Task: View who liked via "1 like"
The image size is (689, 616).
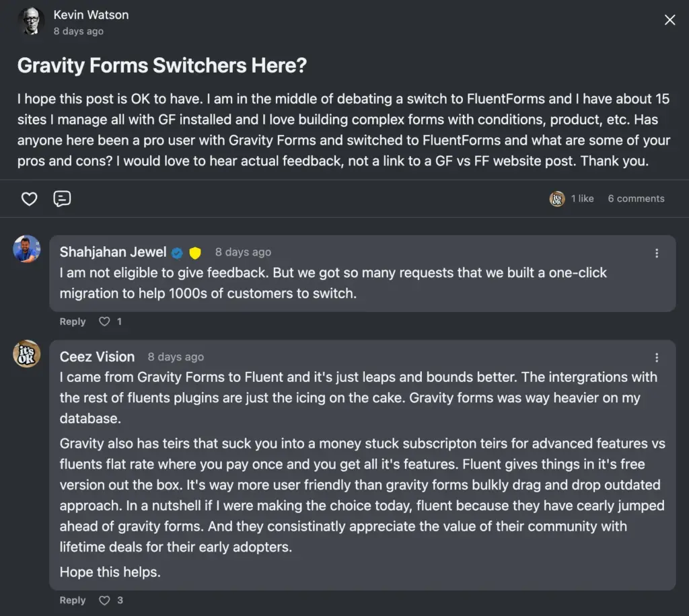Action: 582,198
